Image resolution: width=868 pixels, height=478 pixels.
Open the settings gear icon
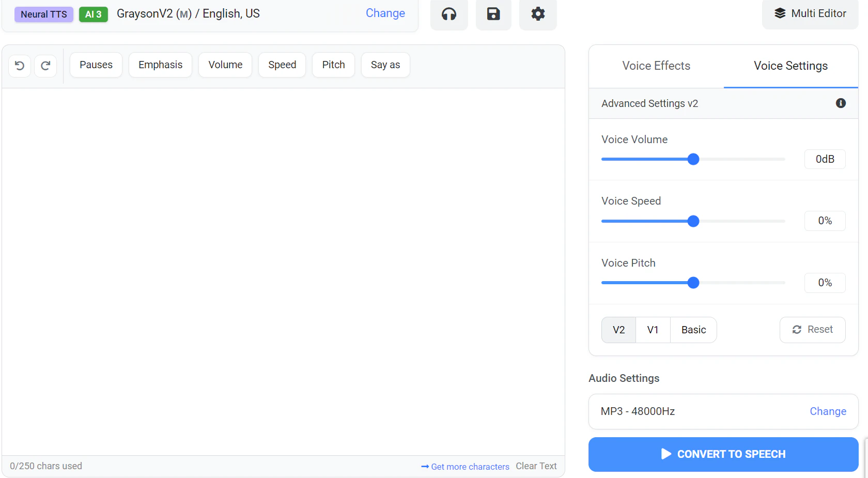coord(537,14)
